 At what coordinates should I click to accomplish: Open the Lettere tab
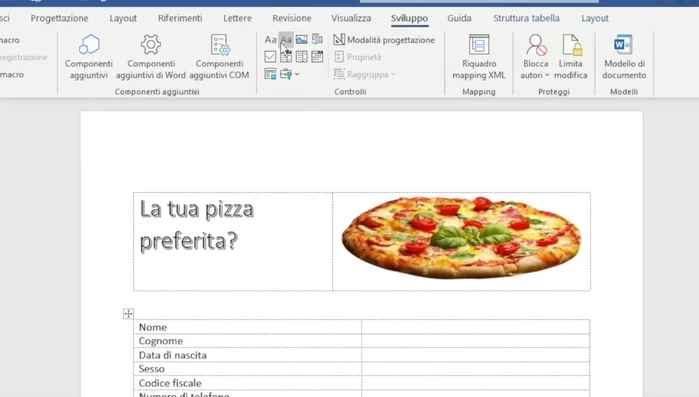tap(237, 18)
